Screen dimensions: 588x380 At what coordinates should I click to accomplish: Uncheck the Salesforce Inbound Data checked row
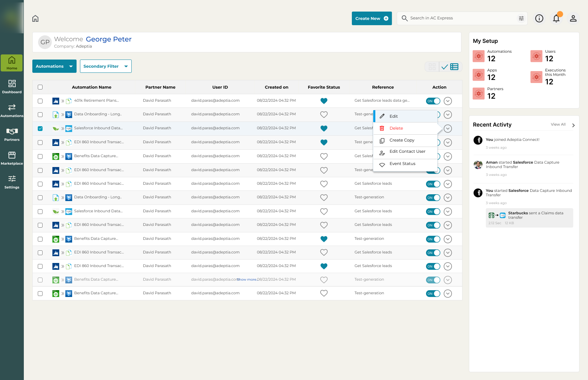click(40, 129)
